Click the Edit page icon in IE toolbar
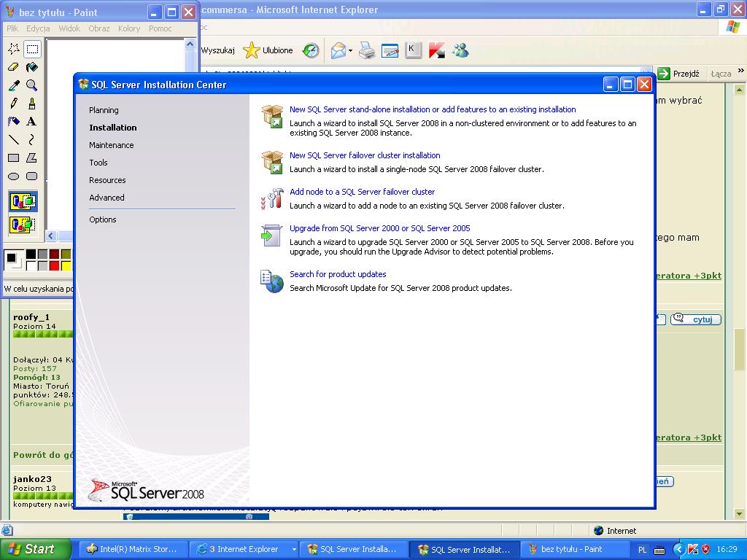The width and height of the screenshot is (747, 560). [x=390, y=50]
